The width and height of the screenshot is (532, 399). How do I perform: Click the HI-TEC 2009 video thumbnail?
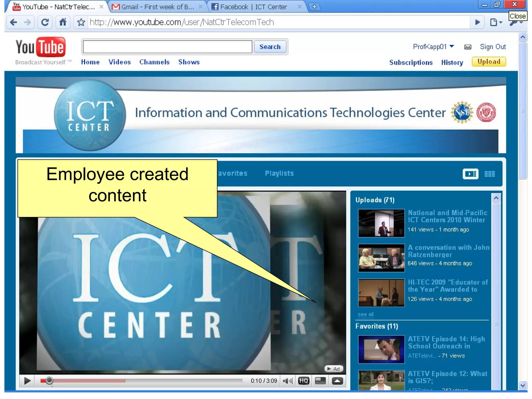pyautogui.click(x=381, y=293)
